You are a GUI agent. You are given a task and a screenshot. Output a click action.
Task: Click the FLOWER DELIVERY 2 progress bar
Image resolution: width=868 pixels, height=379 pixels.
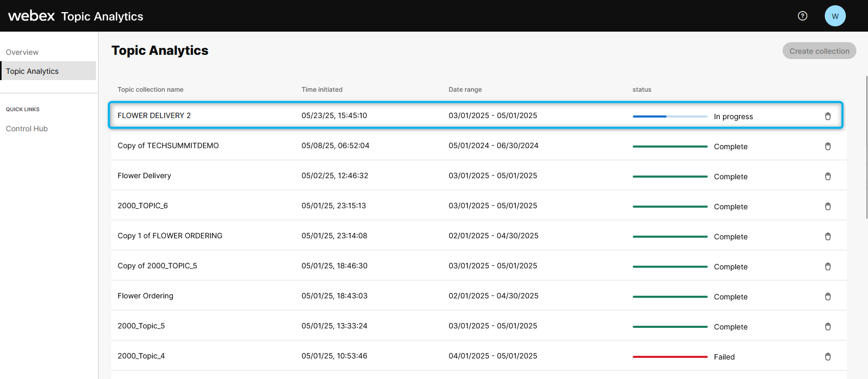670,116
